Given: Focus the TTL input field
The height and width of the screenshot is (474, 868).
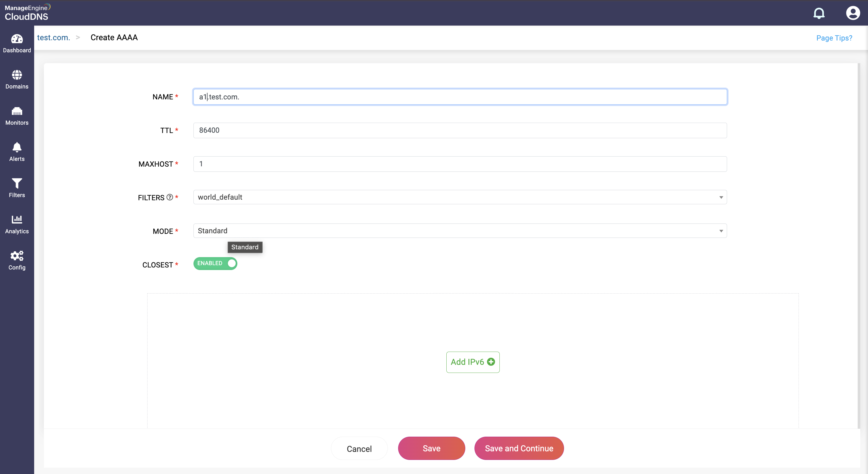Looking at the screenshot, I should (460, 130).
